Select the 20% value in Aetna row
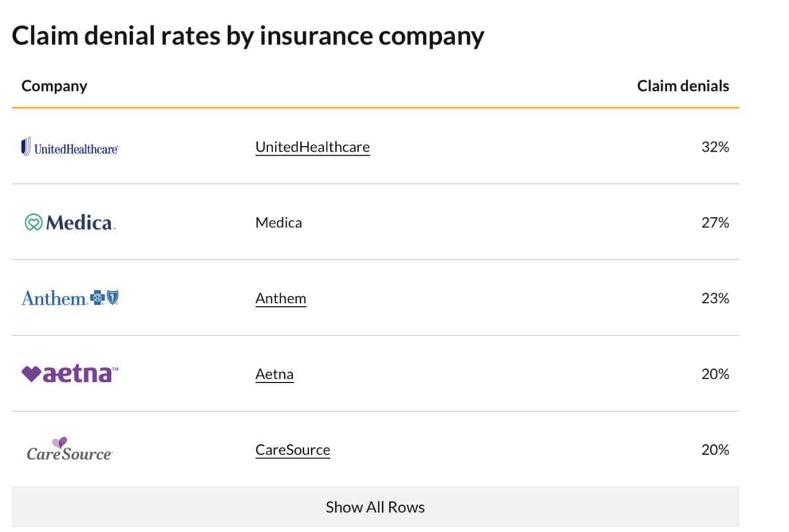The height and width of the screenshot is (532, 789). tap(714, 374)
